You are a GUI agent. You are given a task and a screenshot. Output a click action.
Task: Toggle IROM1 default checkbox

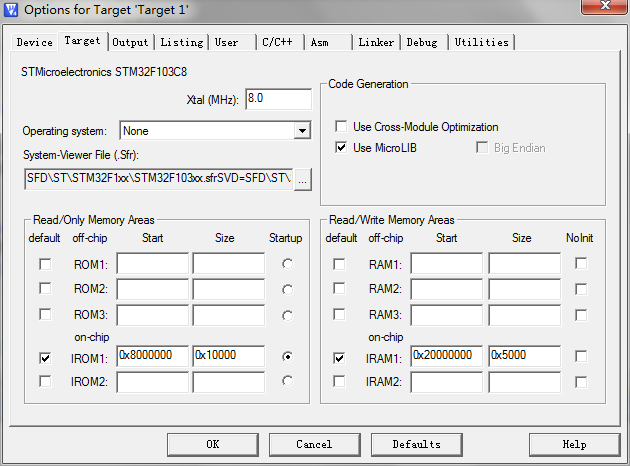coord(45,356)
